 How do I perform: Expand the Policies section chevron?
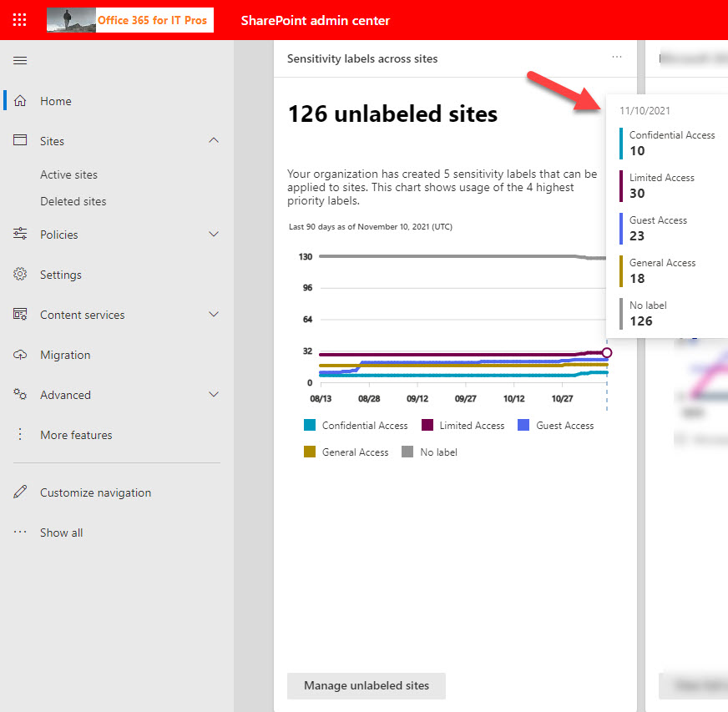214,235
